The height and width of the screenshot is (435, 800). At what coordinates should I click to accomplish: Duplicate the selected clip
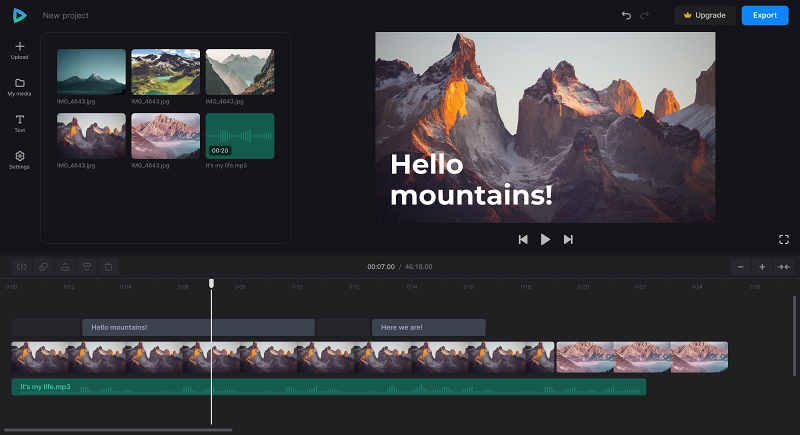(x=43, y=267)
